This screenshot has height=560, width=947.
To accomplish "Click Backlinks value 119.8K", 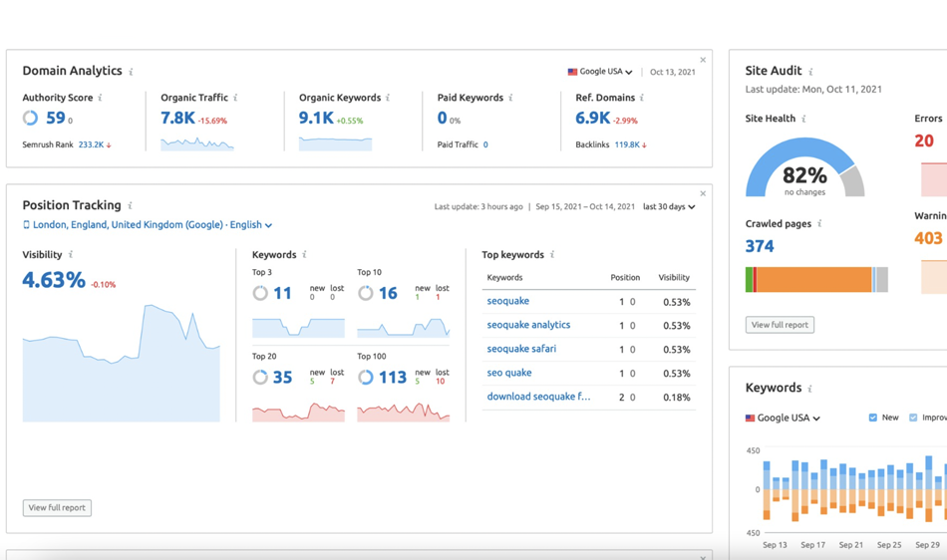I will pos(627,144).
